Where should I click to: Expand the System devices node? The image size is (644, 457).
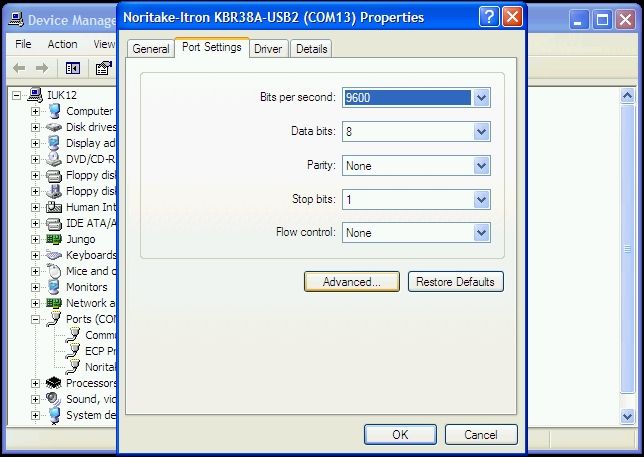[x=35, y=416]
